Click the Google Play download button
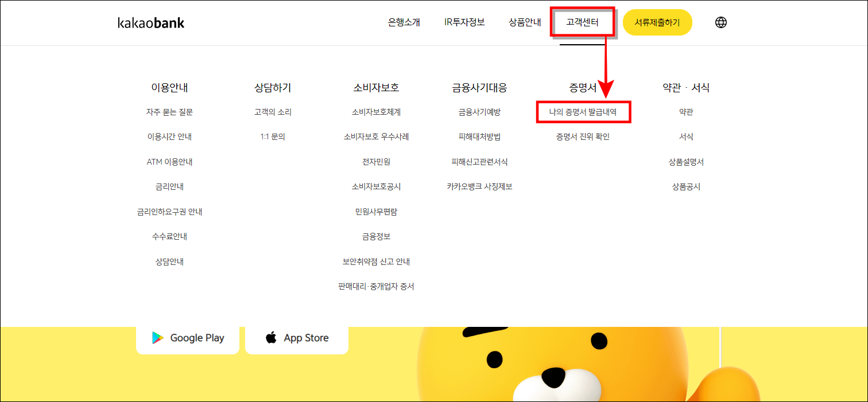868x402 pixels. [188, 338]
